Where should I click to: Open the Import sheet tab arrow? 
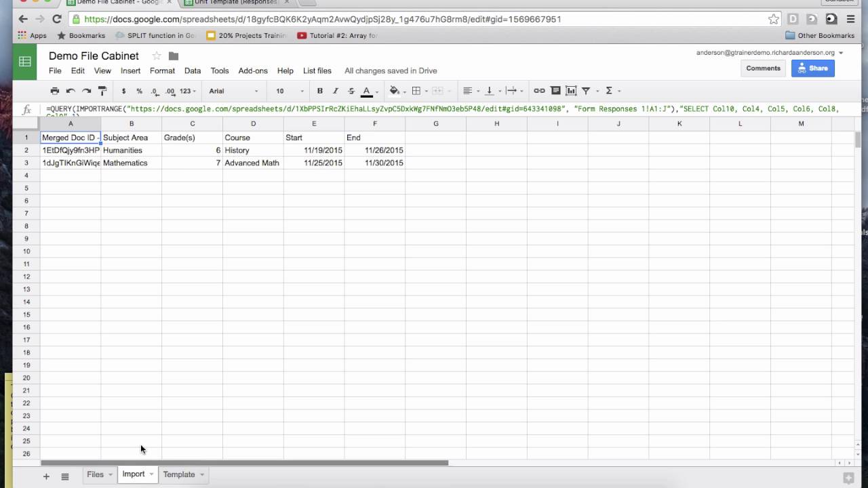pyautogui.click(x=151, y=474)
